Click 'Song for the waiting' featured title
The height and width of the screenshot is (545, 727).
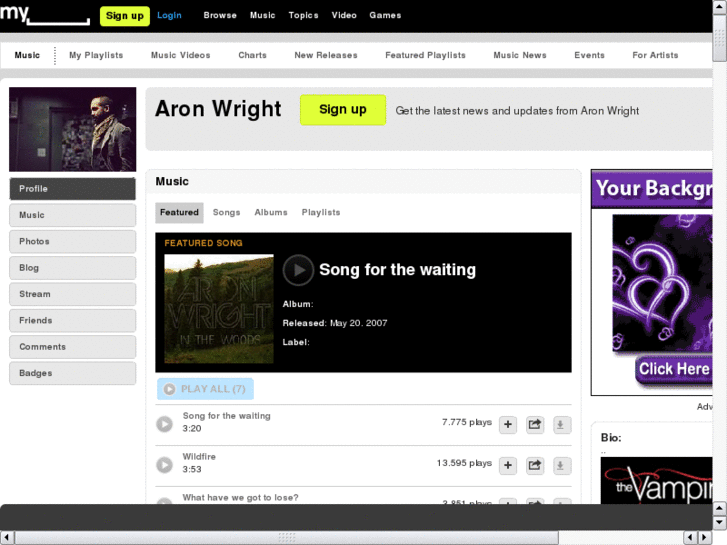pos(397,269)
